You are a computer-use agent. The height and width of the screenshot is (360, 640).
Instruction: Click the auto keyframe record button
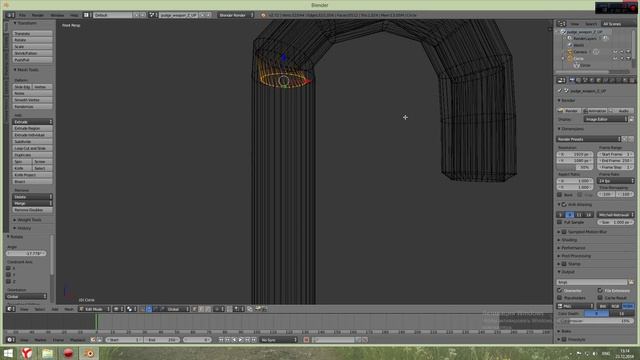(306, 340)
